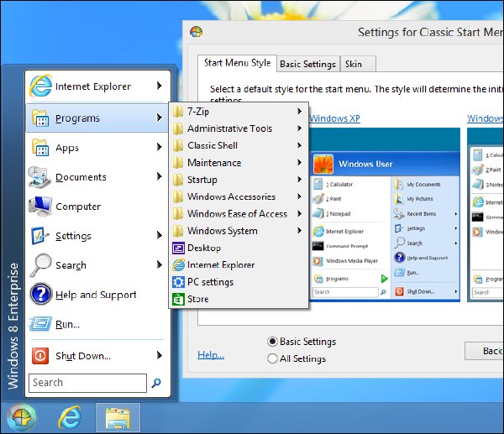
Task: Click the Windows Accessories folder icon
Action: (x=178, y=196)
